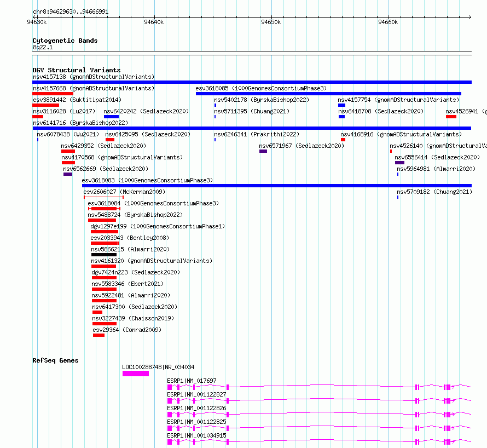The width and height of the screenshot is (487, 448).
Task: Click the nsv4170568 gnomAD label
Action: click(122, 157)
